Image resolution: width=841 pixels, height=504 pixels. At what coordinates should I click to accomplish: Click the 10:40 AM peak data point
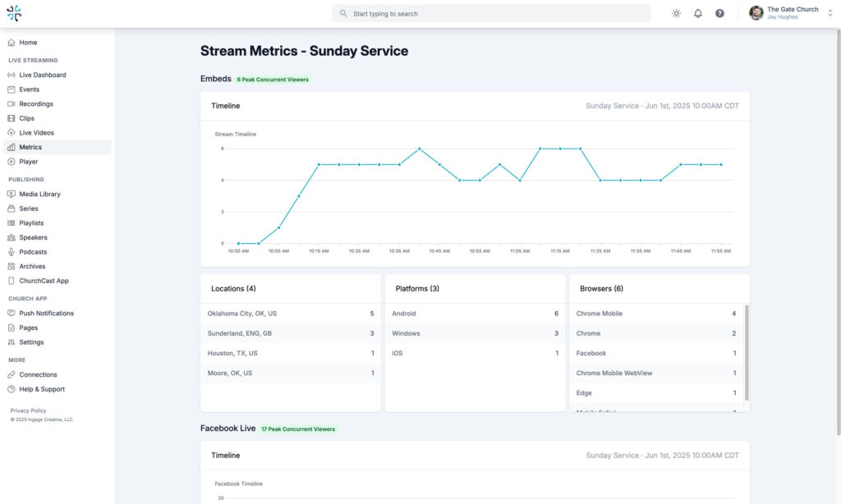419,149
